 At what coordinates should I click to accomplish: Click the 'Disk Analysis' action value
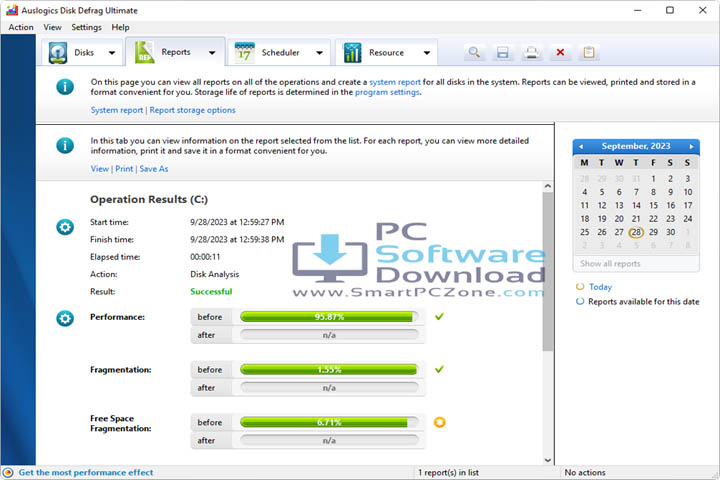coord(214,274)
